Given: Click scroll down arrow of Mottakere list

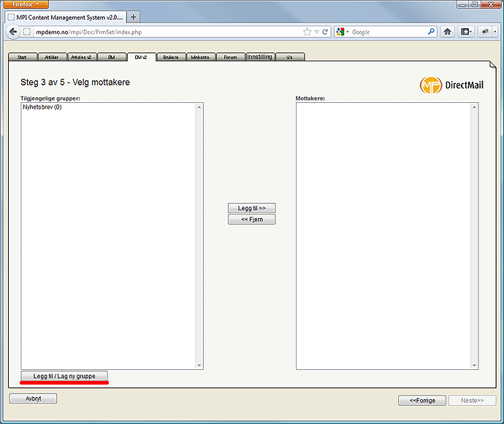Looking at the screenshot, I should [474, 365].
